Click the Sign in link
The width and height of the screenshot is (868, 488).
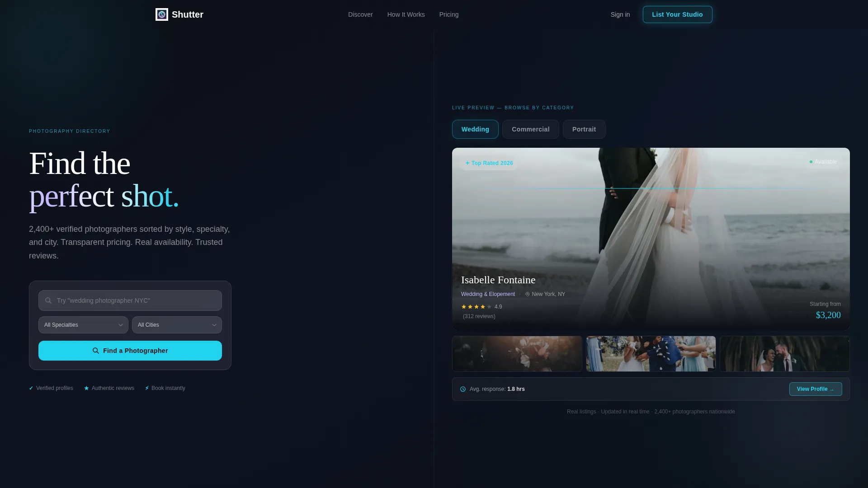620,14
